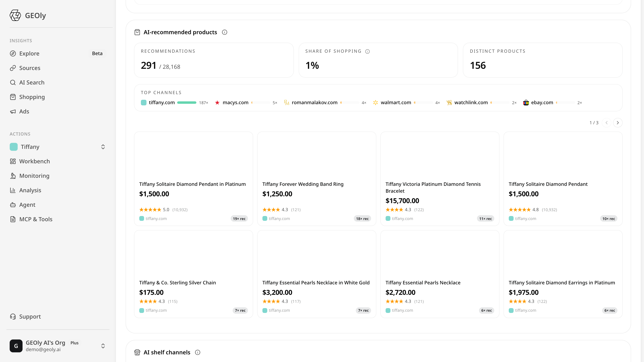
Task: Open Monitoring microscope icon
Action: (x=13, y=176)
